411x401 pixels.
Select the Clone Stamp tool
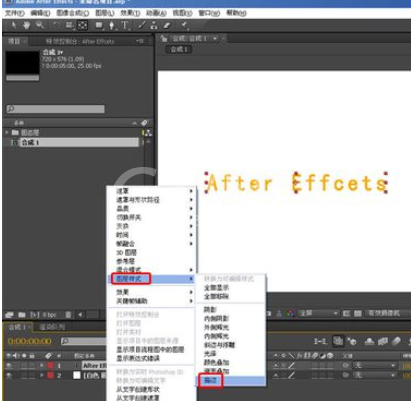pos(154,25)
